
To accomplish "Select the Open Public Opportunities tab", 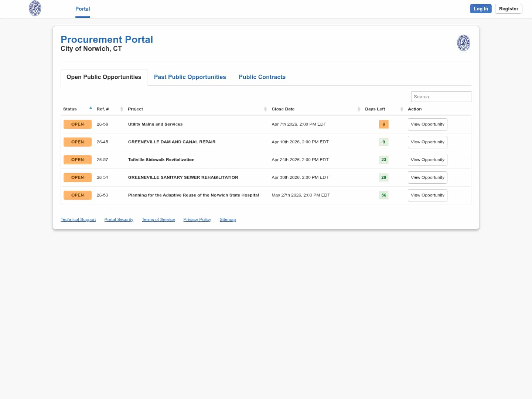I will pyautogui.click(x=104, y=77).
